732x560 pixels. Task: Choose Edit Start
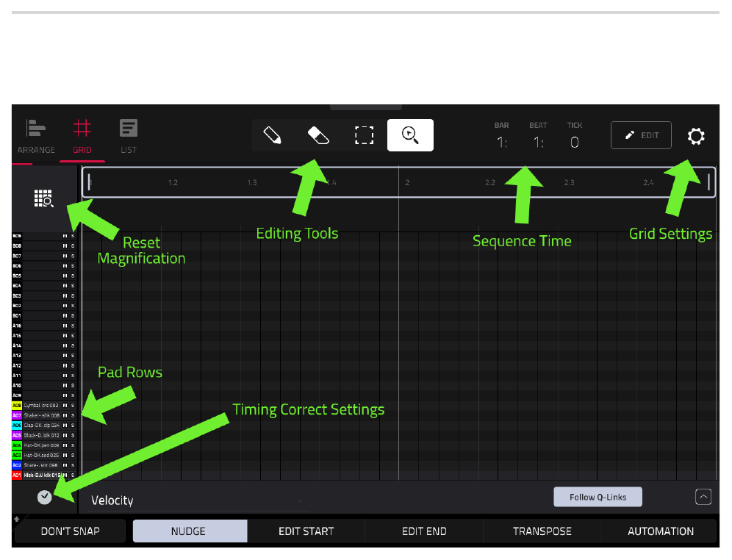coord(306,531)
